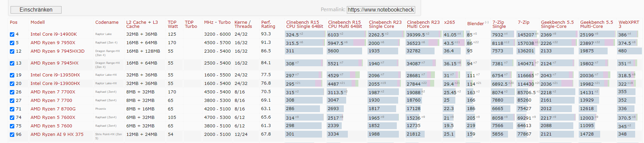
Task: Toggle checkbox for AMD Ryzen AI 9 HX 375
Action: coord(12,135)
